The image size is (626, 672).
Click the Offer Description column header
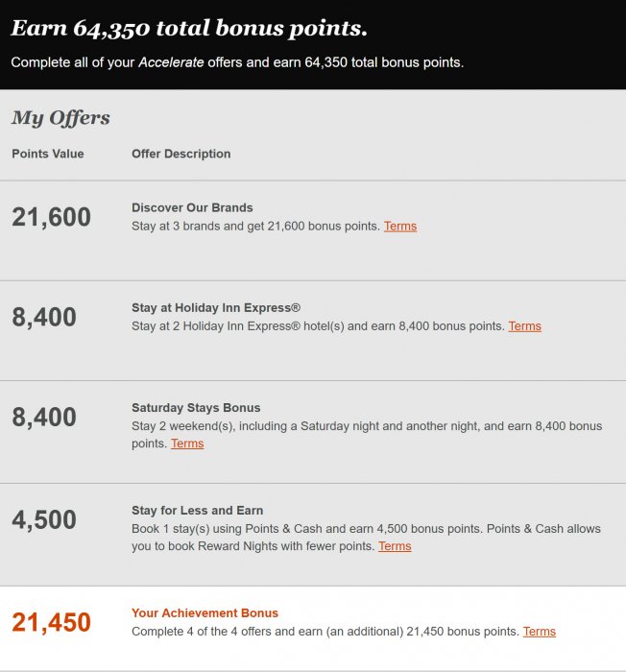click(x=181, y=154)
